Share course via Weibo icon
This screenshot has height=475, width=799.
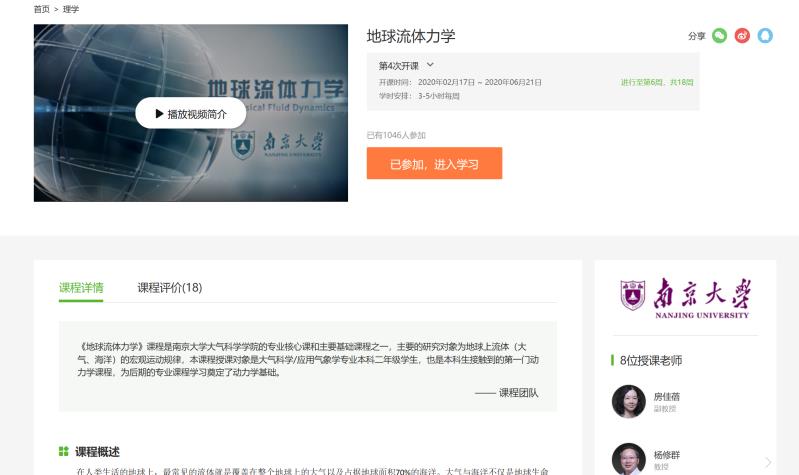click(742, 36)
